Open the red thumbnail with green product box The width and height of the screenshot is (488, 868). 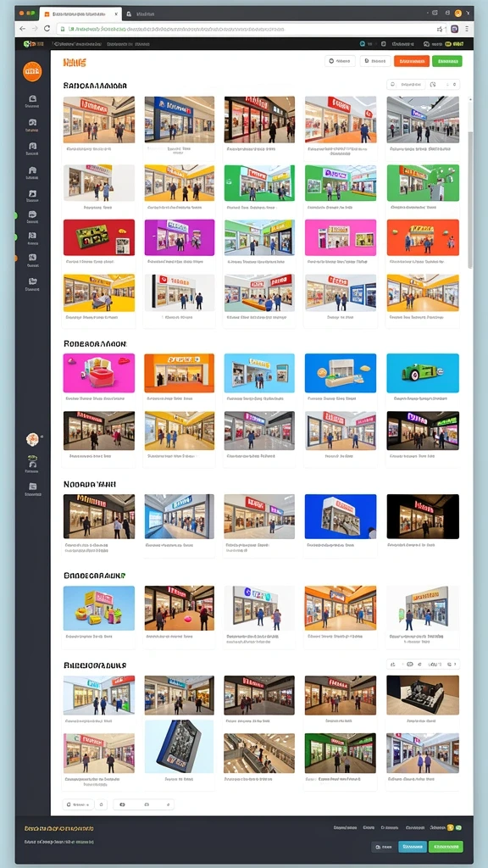point(99,237)
